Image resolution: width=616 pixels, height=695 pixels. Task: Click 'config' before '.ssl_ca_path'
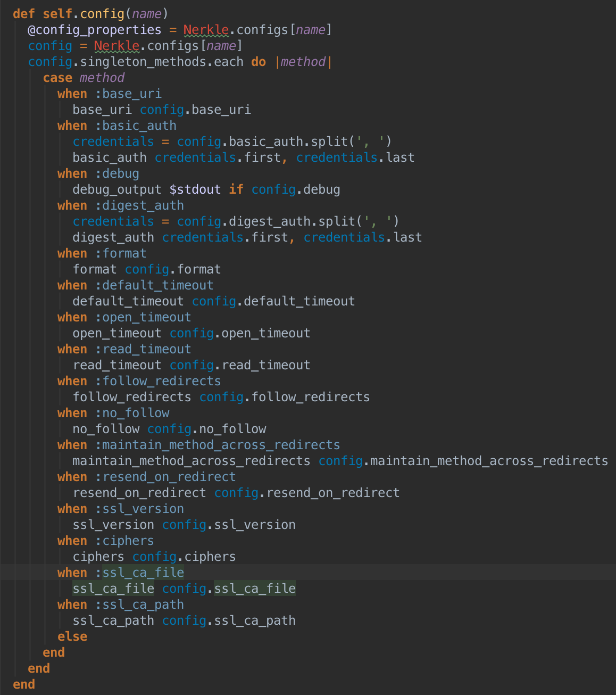pyautogui.click(x=184, y=620)
